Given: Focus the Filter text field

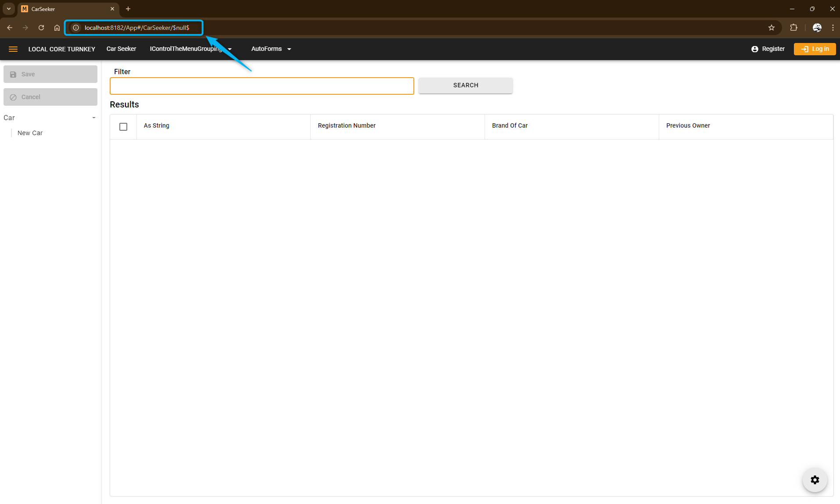Looking at the screenshot, I should tap(262, 86).
